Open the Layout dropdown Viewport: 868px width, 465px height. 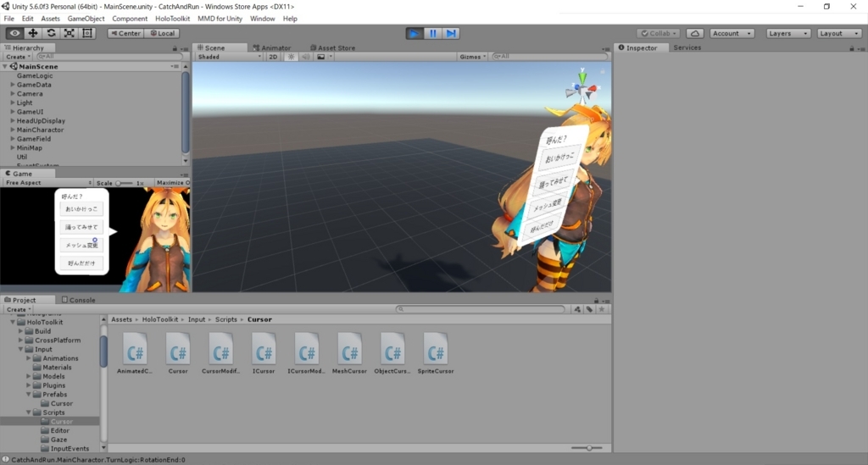pos(839,33)
